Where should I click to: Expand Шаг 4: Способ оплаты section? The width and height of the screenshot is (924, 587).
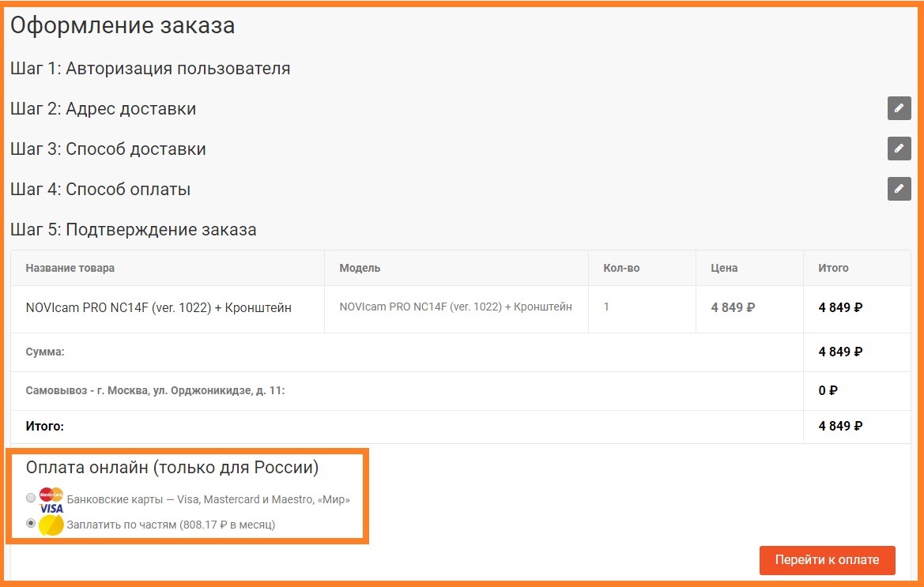point(100,190)
